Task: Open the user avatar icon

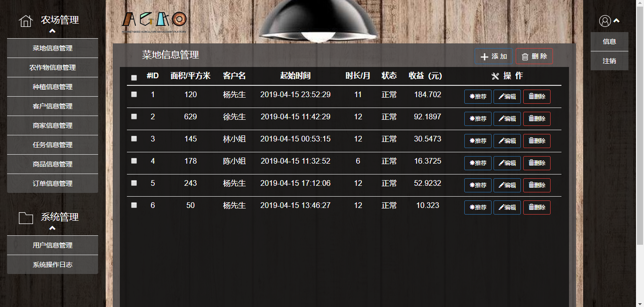Action: coord(605,21)
